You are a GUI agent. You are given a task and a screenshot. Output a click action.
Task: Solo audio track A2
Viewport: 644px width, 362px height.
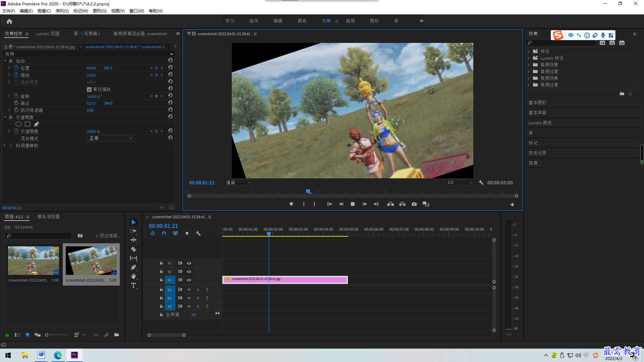(x=198, y=298)
